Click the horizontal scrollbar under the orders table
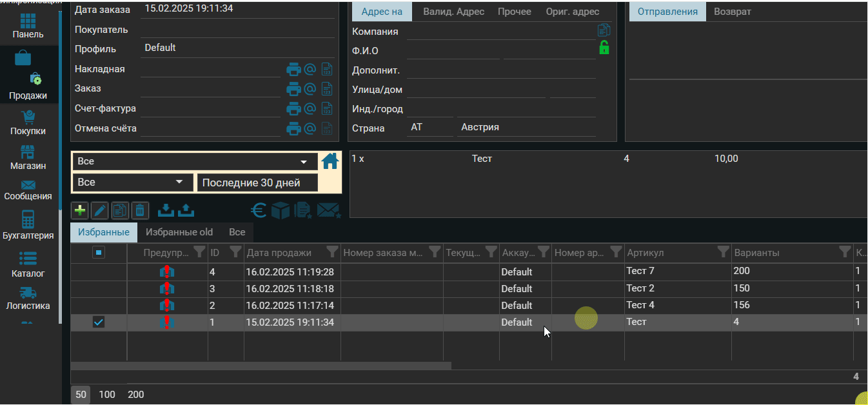This screenshot has width=868, height=405. tap(261, 366)
